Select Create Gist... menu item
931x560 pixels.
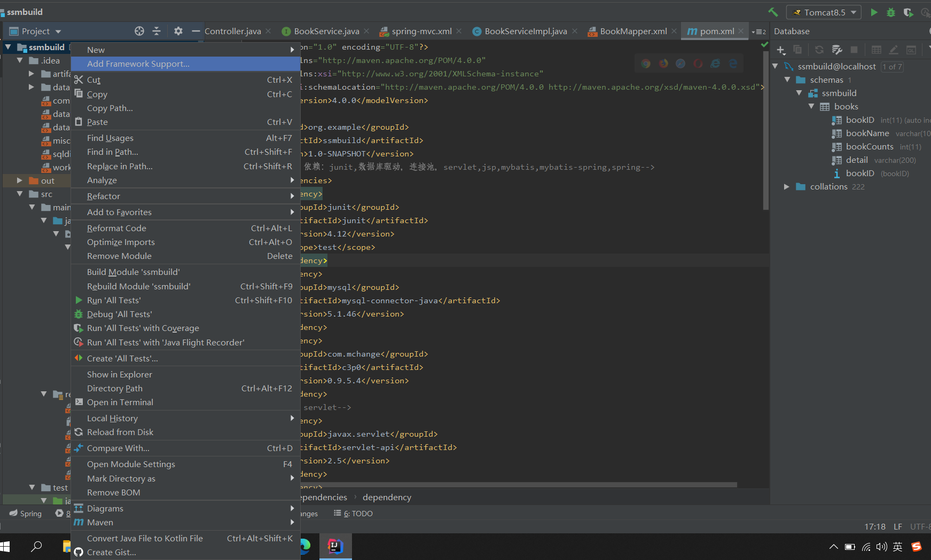pyautogui.click(x=186, y=552)
